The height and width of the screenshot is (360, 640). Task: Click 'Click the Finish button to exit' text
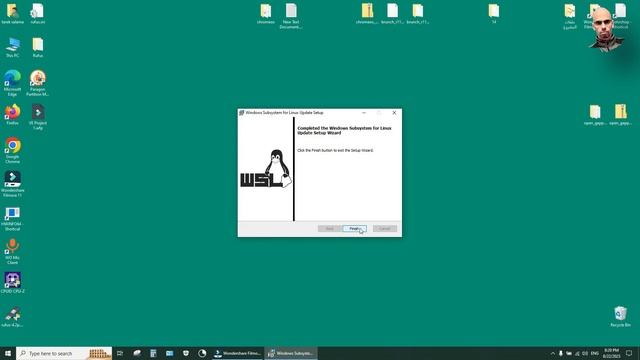click(x=335, y=150)
